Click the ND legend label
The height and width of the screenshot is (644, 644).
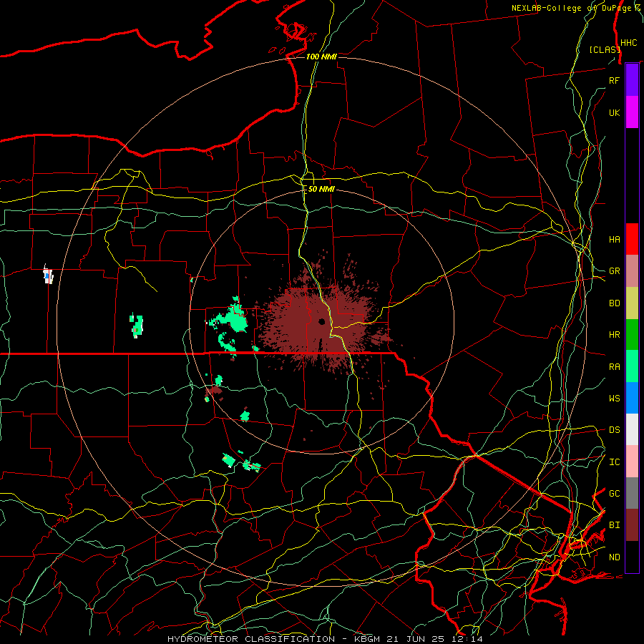coord(614,557)
